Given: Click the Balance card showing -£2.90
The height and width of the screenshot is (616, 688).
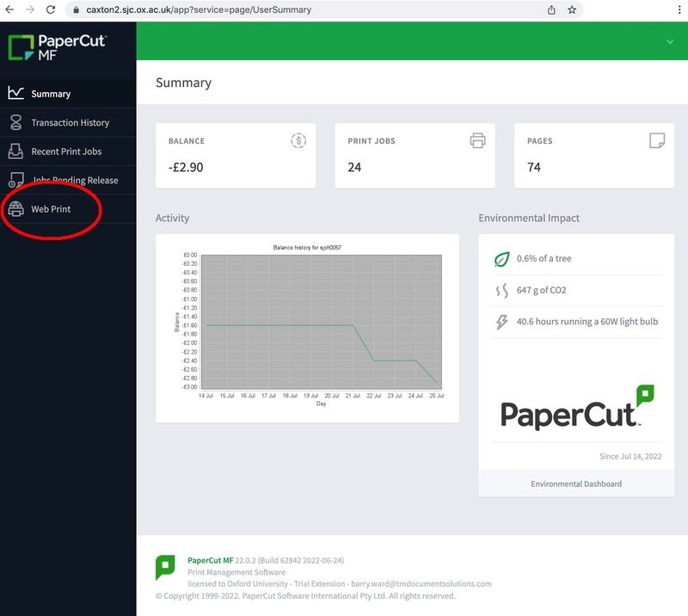Looking at the screenshot, I should coord(236,156).
